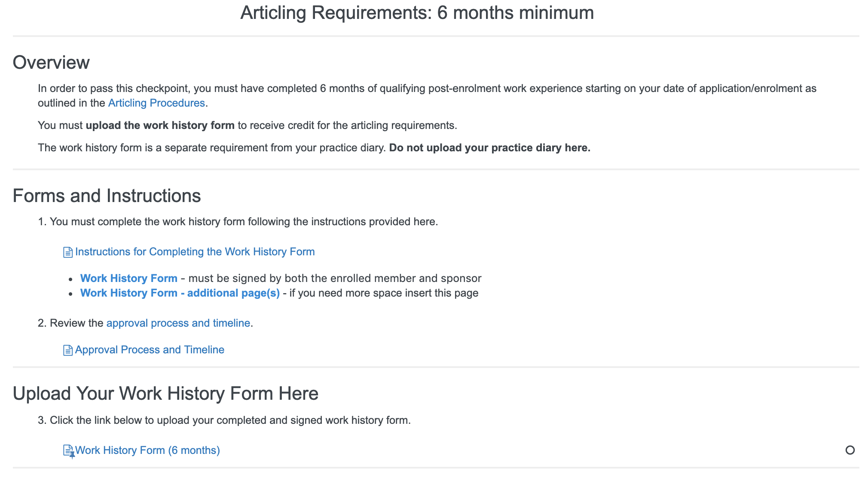Image resolution: width=868 pixels, height=484 pixels.
Task: Click the assignment icon for Work History Form (6 months)
Action: (x=68, y=451)
